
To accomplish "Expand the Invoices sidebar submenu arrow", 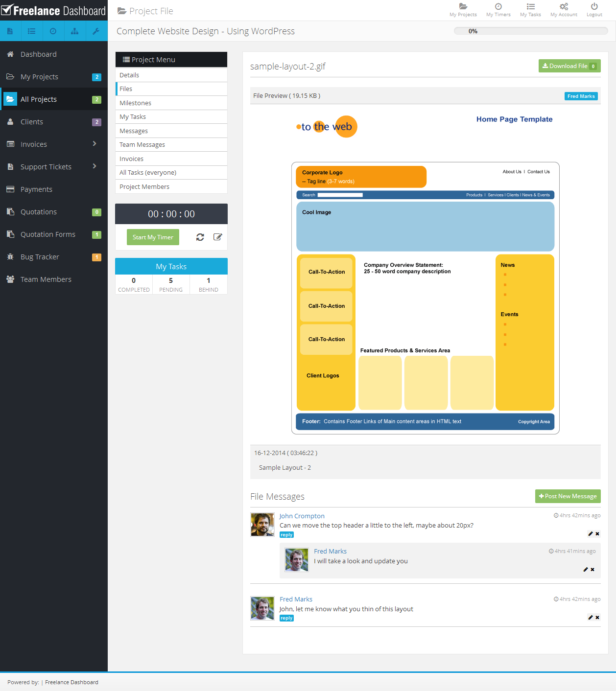I will 95,144.
